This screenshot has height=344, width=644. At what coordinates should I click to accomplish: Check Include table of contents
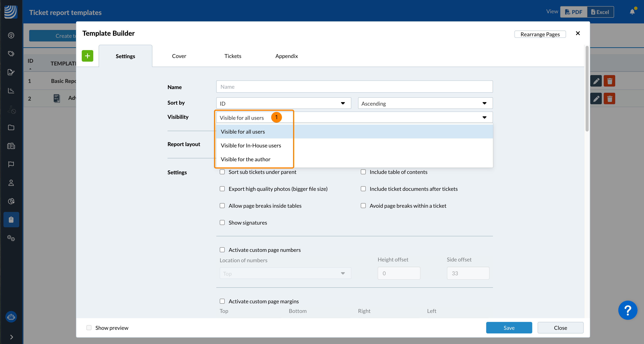pos(363,172)
